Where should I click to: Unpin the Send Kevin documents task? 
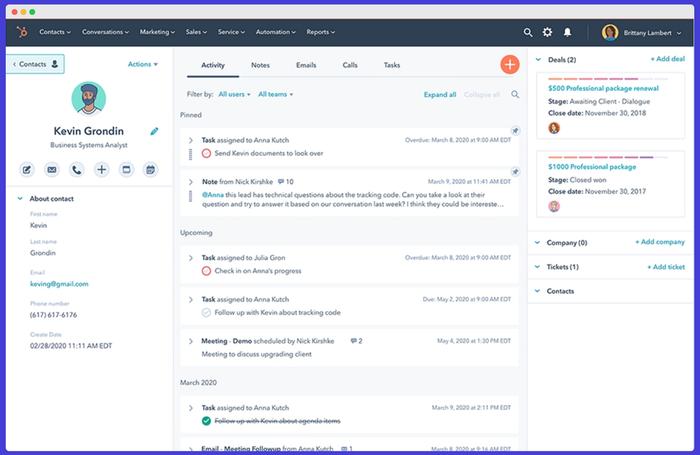[x=515, y=131]
